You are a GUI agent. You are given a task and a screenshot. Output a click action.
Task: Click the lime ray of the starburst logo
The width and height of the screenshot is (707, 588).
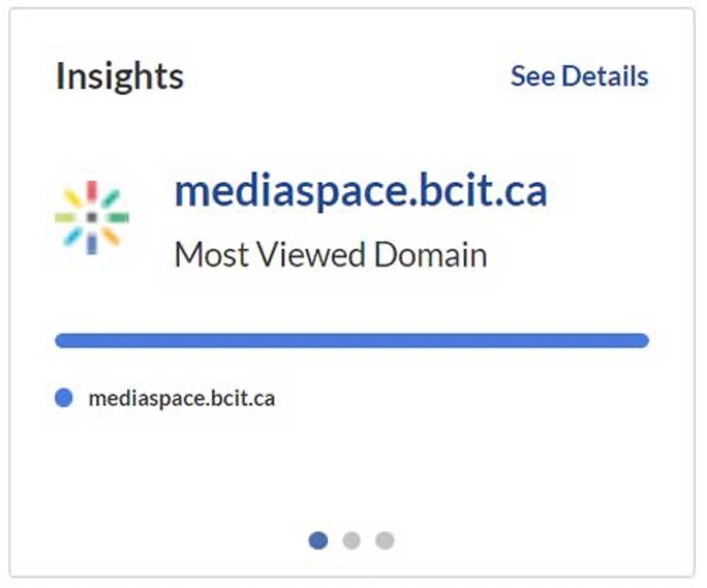pyautogui.click(x=66, y=218)
